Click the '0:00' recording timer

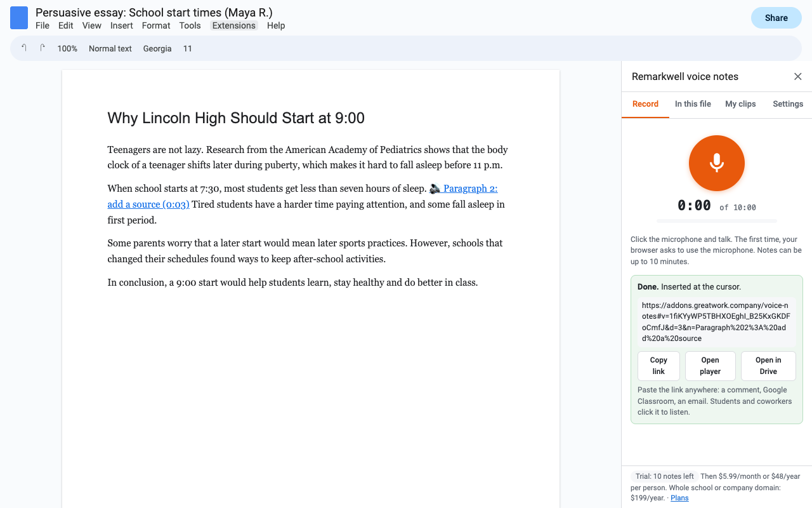tap(694, 205)
